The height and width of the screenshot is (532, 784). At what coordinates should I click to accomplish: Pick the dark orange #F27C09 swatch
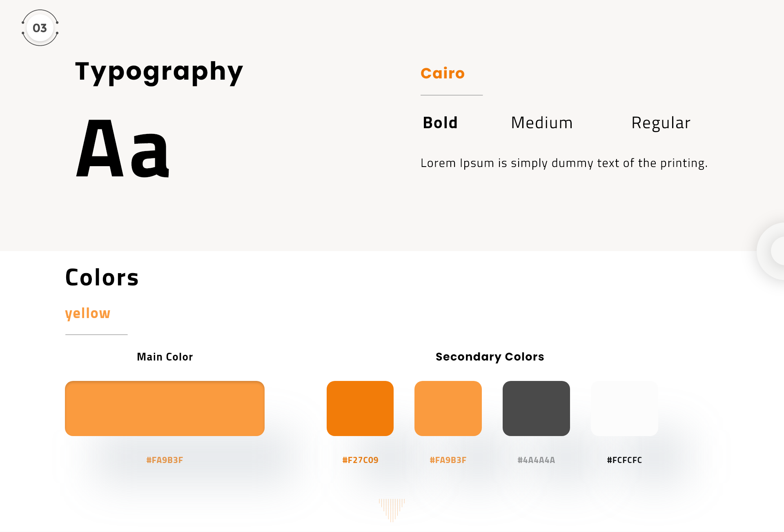[360, 408]
